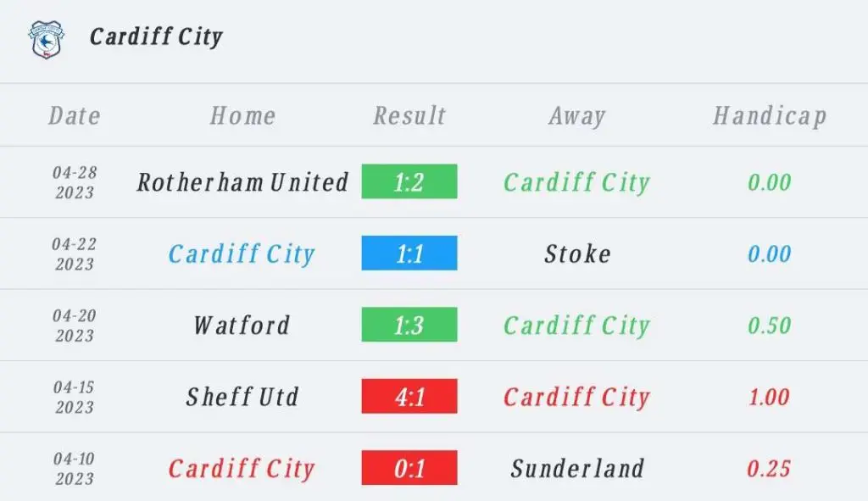
Task: Click the Cardiff City club crest icon
Action: [x=47, y=39]
